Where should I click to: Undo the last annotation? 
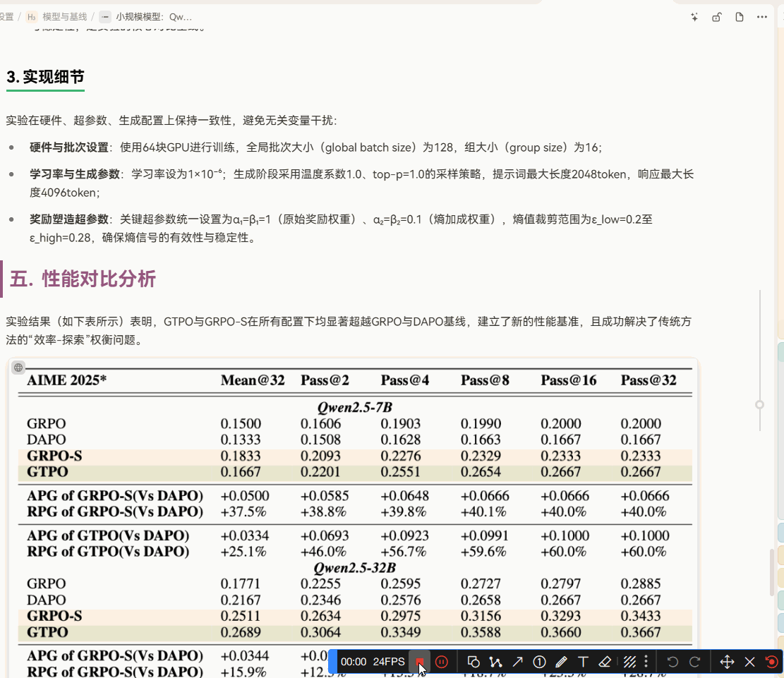tap(672, 662)
